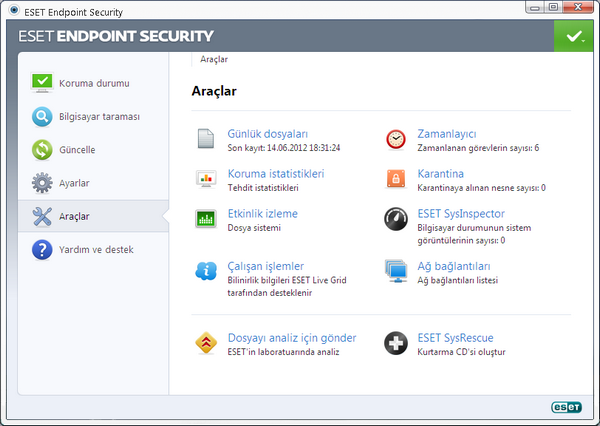The height and width of the screenshot is (426, 600).
Task: Open Ayarlar settings section
Action: pyautogui.click(x=93, y=183)
